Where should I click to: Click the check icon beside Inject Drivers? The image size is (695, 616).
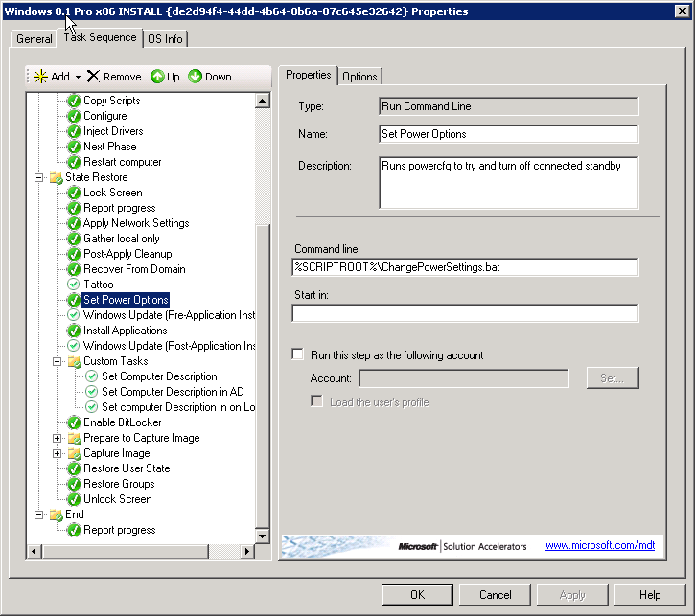74,131
